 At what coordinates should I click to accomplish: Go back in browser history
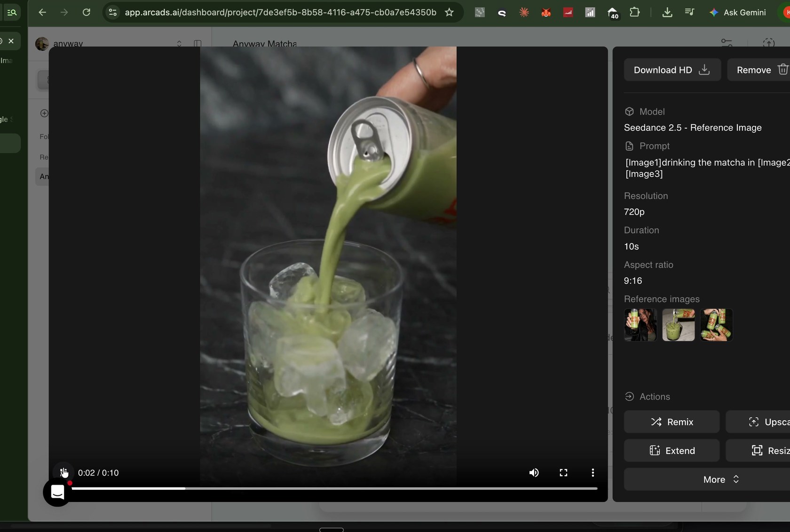42,12
